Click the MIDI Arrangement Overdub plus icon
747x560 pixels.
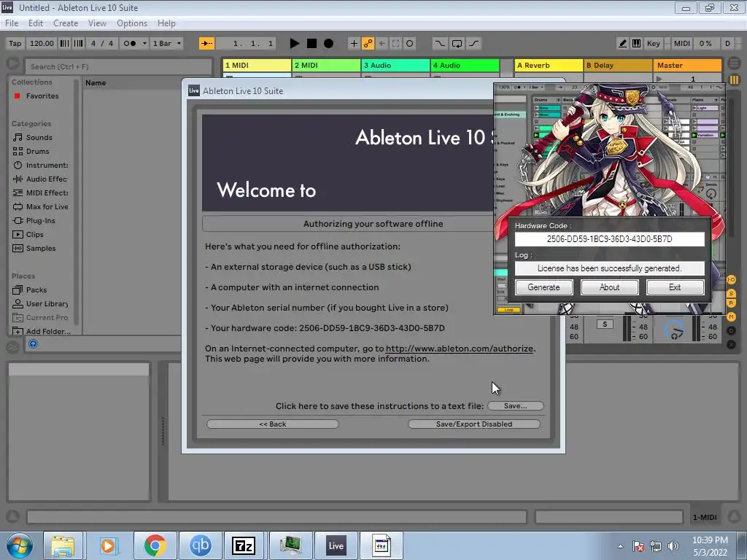[354, 43]
